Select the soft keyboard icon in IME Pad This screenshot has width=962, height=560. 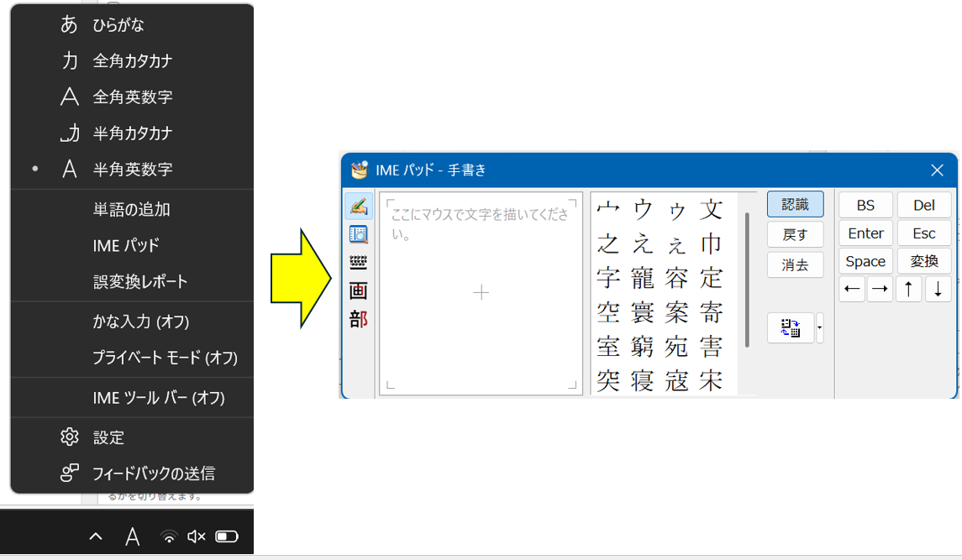tap(359, 263)
